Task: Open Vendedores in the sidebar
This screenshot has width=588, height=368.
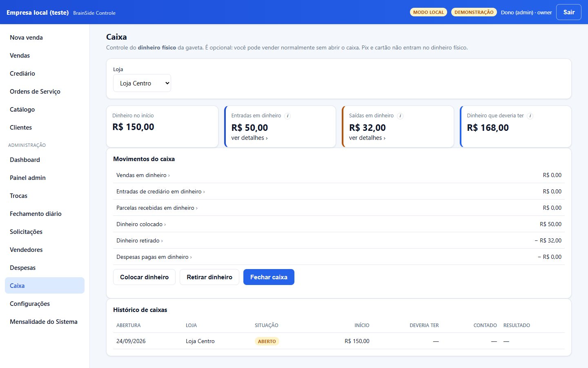Action: 45,249
